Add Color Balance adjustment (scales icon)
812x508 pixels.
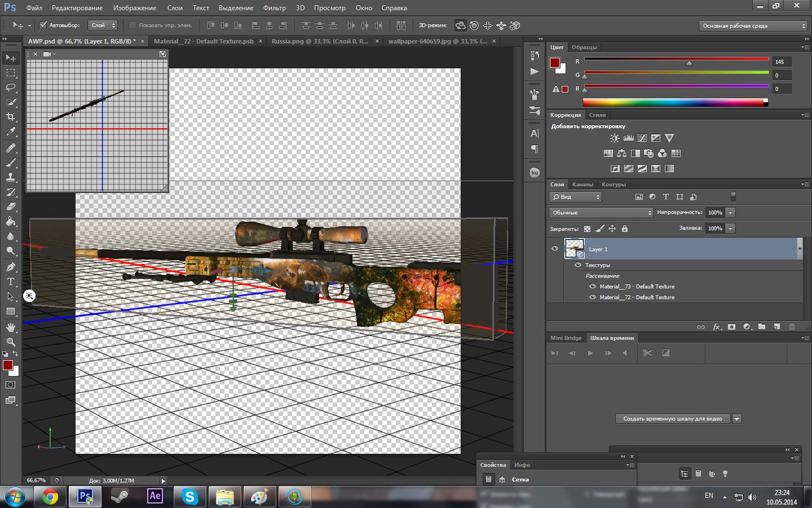coord(622,153)
